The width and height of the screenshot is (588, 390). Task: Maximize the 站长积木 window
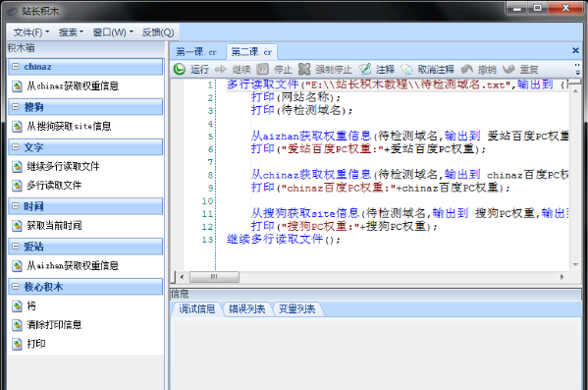tap(537, 8)
